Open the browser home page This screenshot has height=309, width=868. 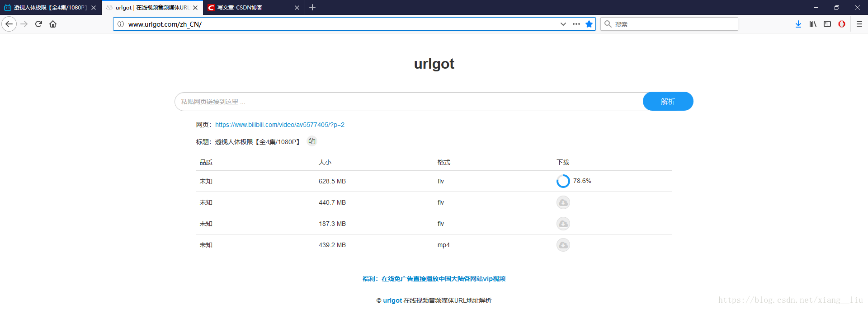[53, 24]
